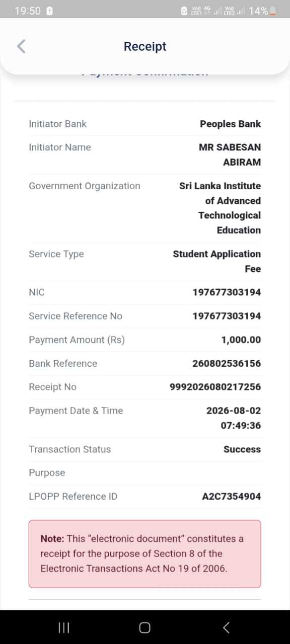Tap the pink Note about Electronic Transactions Act

[145, 553]
